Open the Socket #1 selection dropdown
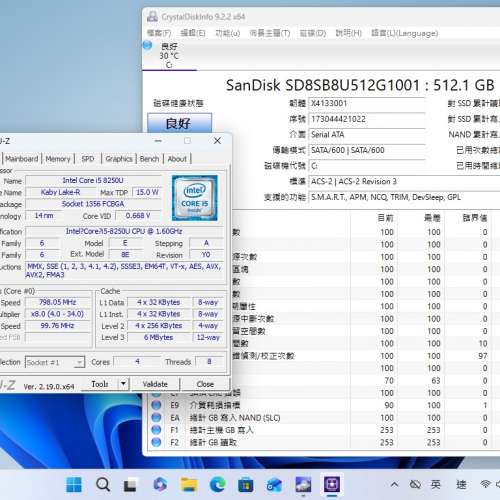This screenshot has height=500, width=500. tap(55, 362)
